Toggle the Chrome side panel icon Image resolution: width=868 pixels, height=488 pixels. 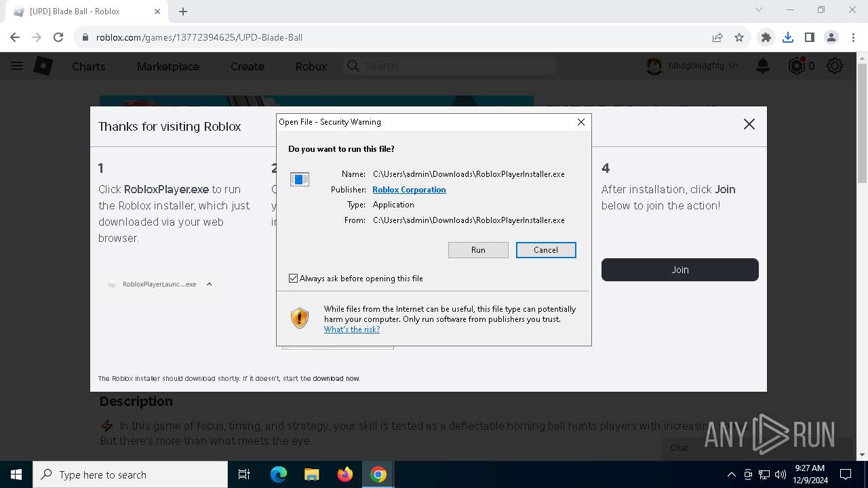pos(810,37)
